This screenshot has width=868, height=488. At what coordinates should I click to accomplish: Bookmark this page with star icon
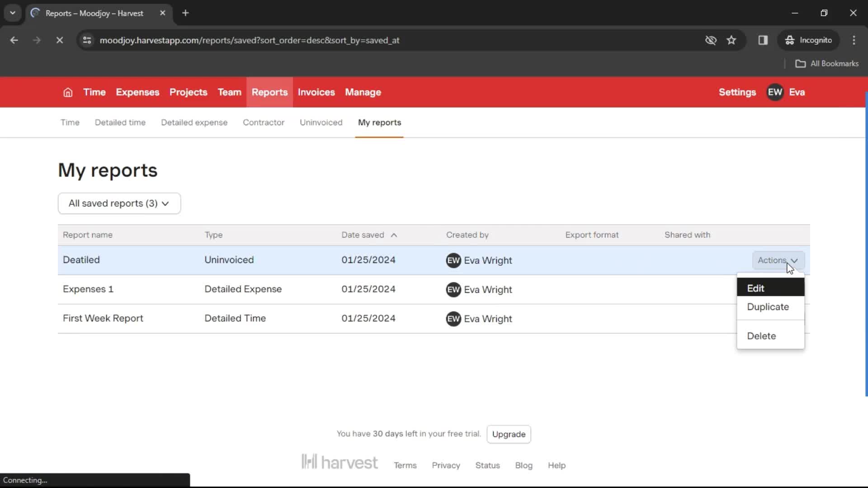tap(731, 40)
